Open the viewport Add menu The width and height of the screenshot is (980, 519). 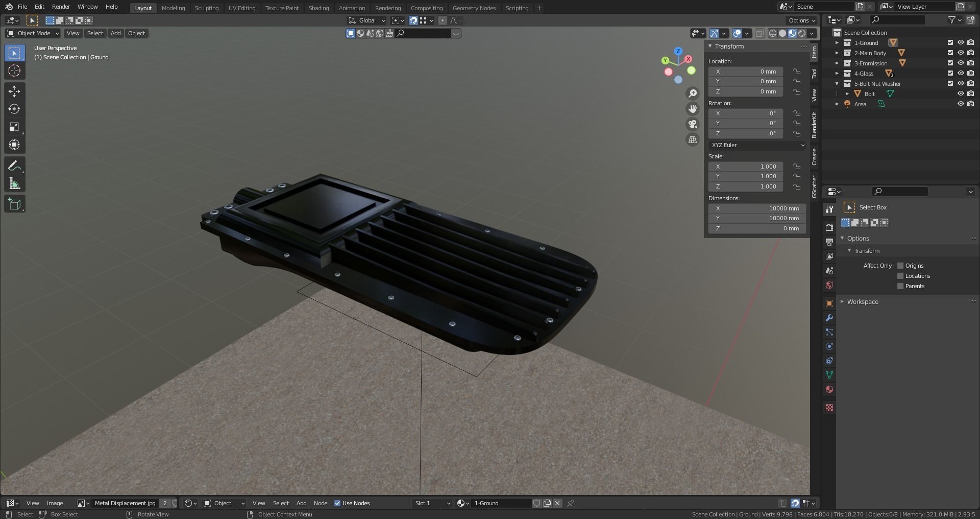click(x=116, y=33)
